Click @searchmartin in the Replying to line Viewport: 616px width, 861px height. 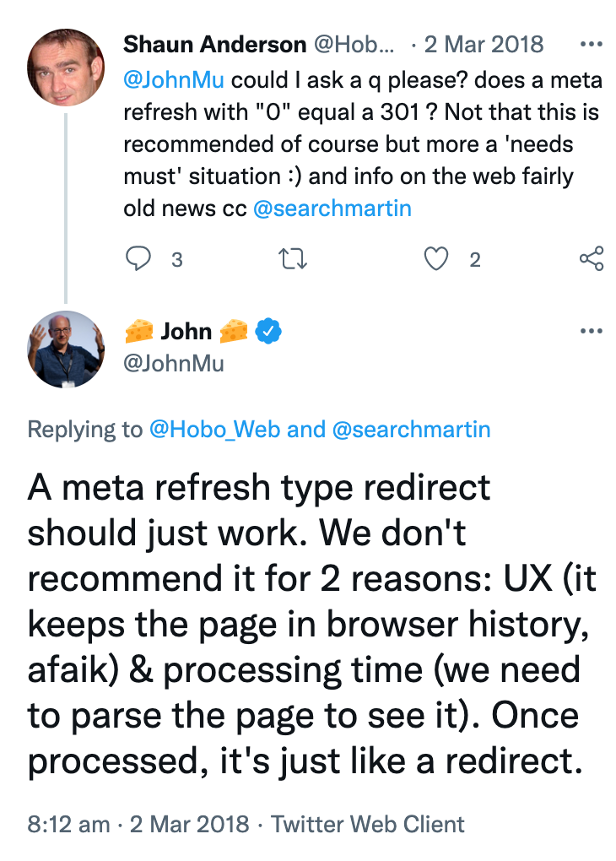(x=412, y=429)
